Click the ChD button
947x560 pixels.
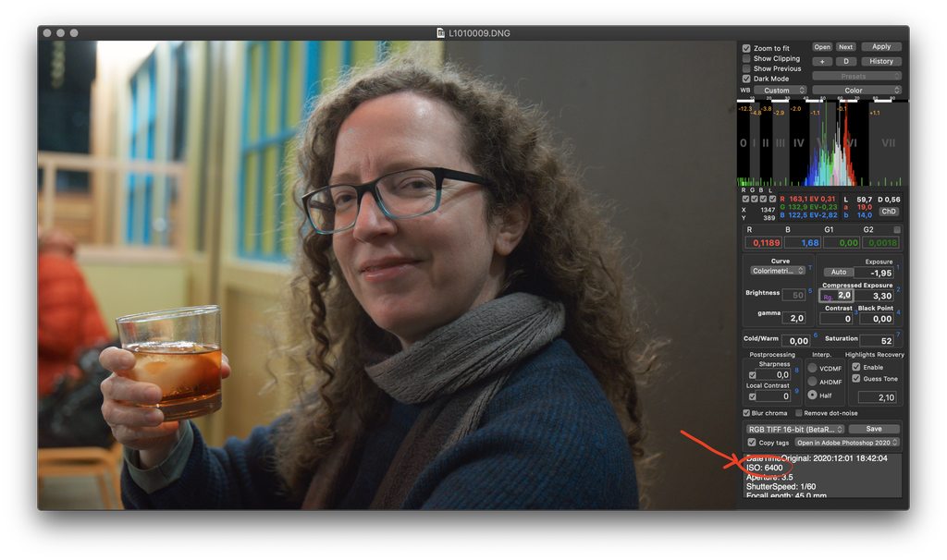click(x=889, y=212)
